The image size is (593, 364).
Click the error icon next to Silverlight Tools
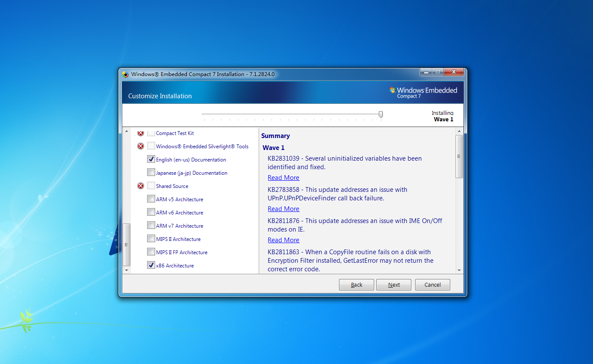141,146
